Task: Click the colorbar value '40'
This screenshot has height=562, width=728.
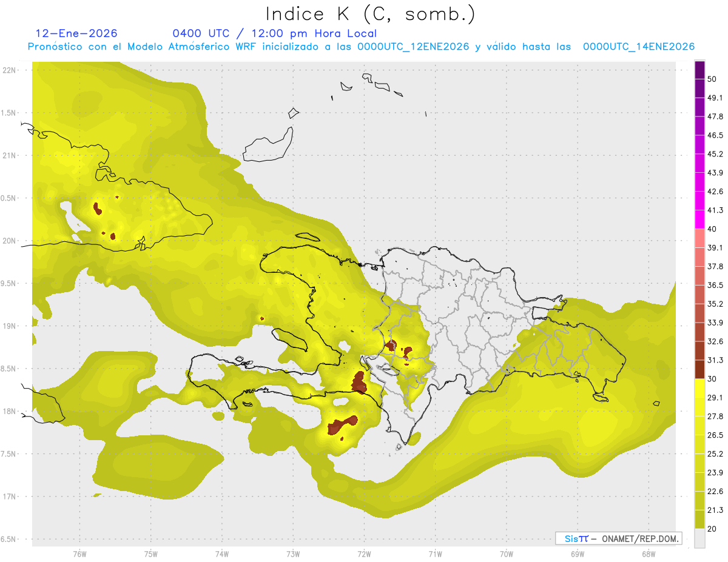Action: click(712, 229)
